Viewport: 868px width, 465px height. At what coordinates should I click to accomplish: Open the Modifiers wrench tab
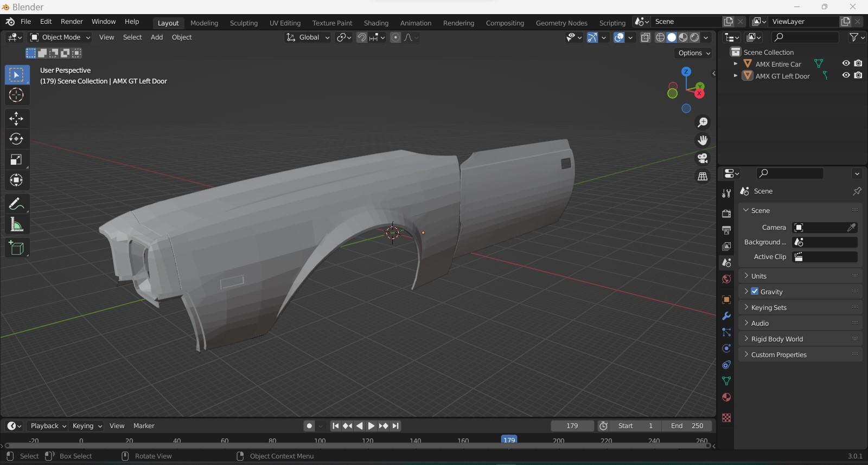tap(726, 315)
